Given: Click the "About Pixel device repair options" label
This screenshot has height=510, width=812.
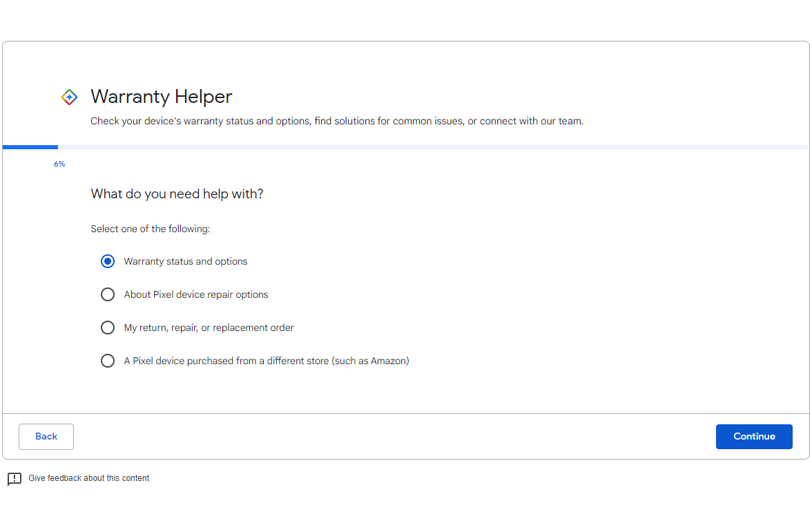Looking at the screenshot, I should click(195, 294).
